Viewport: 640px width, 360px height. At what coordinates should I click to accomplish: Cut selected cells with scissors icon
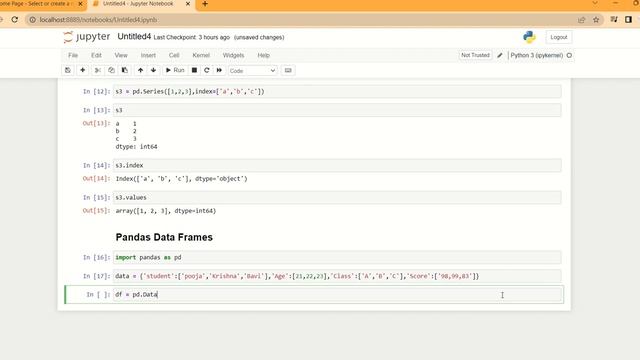[x=98, y=70]
